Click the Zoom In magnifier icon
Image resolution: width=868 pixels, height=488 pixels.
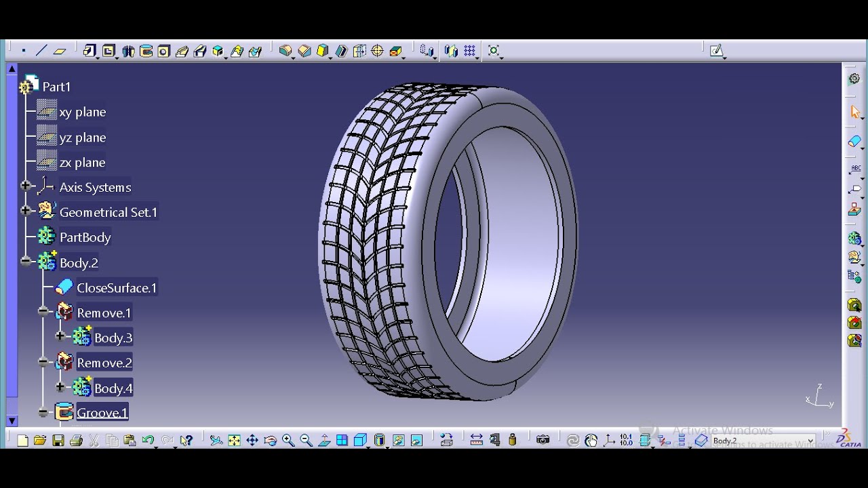[x=288, y=441]
